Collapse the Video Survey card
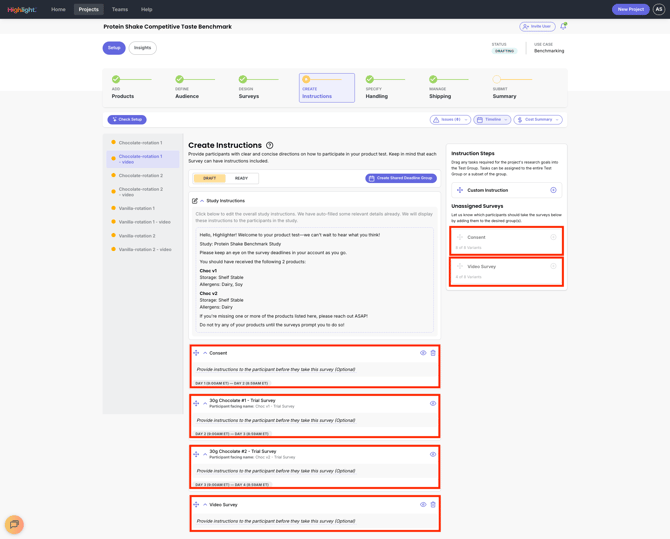The height and width of the screenshot is (539, 670). 205,505
